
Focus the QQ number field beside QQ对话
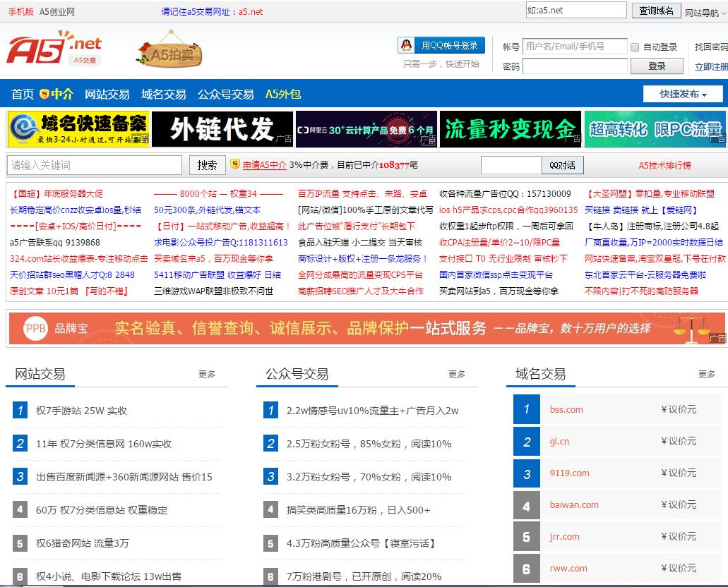511,165
